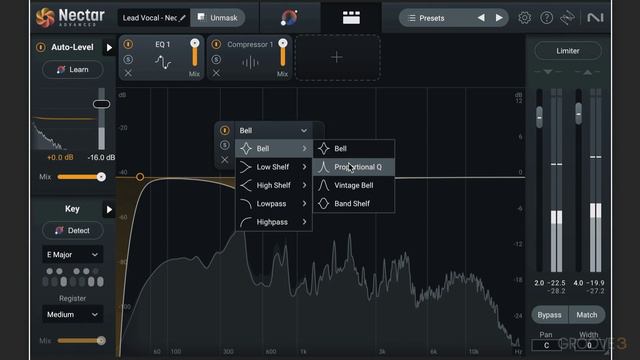
Task: Solo the selected EQ band
Action: click(224, 145)
